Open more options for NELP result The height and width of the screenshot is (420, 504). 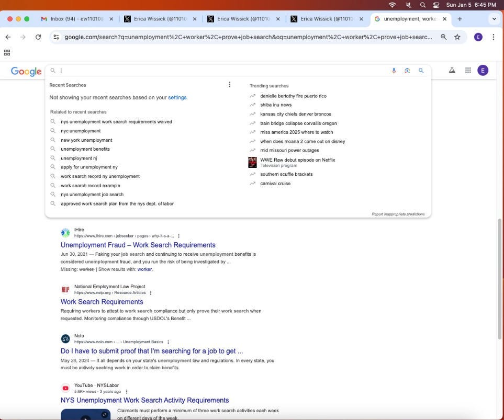point(150,293)
